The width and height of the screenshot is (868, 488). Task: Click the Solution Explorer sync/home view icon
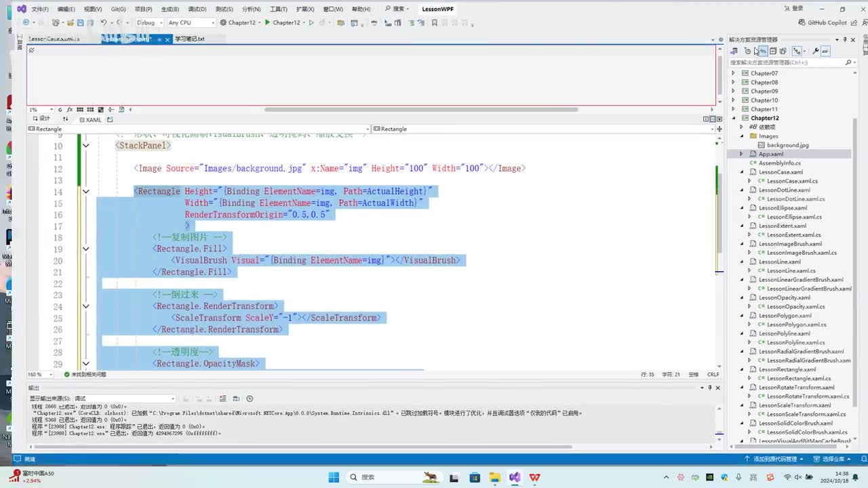pyautogui.click(x=734, y=52)
